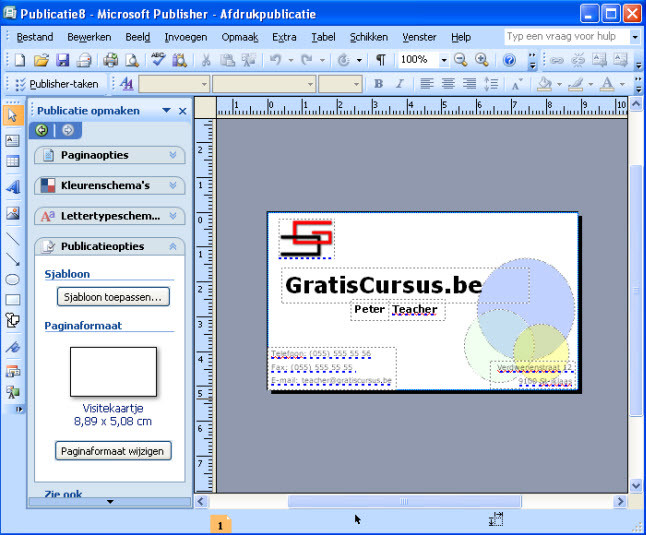Select the Arrow tool
This screenshot has height=535, width=646.
[x=13, y=259]
